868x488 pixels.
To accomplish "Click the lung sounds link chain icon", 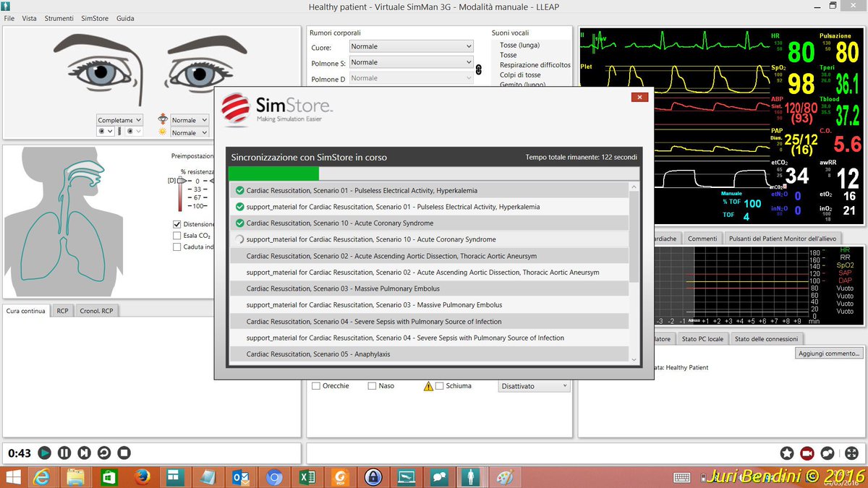I will click(x=478, y=70).
